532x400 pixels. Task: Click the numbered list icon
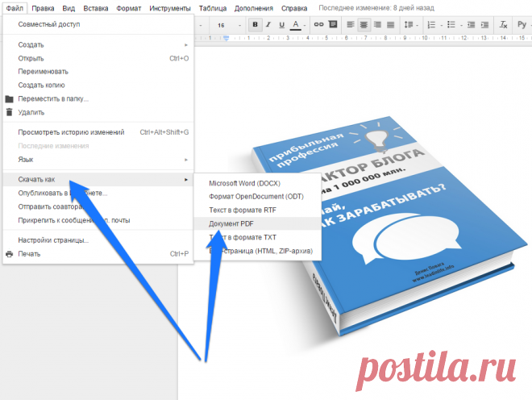430,25
